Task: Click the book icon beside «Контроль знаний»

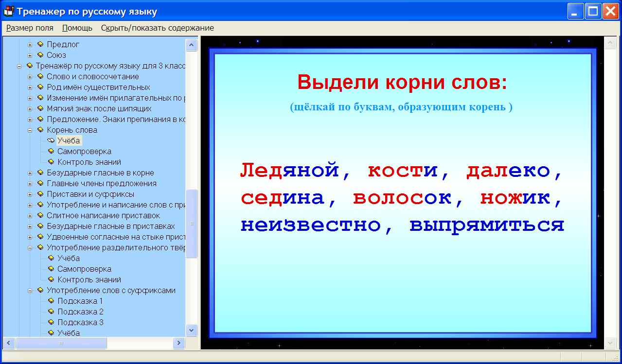Action: (51, 162)
